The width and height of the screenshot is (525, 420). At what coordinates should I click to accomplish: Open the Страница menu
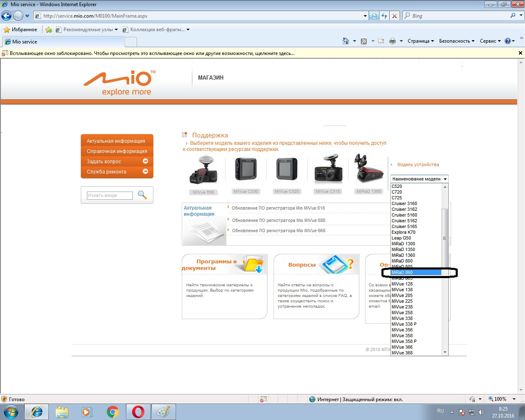point(420,41)
